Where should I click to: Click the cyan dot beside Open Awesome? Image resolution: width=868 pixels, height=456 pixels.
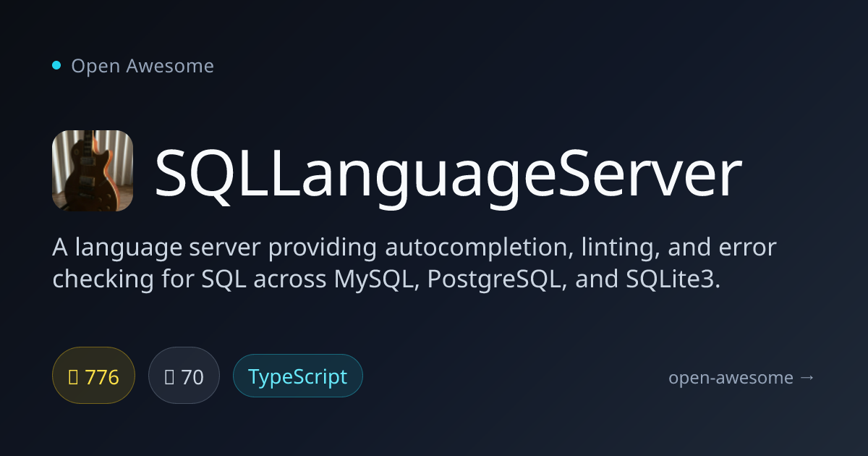[x=56, y=65]
